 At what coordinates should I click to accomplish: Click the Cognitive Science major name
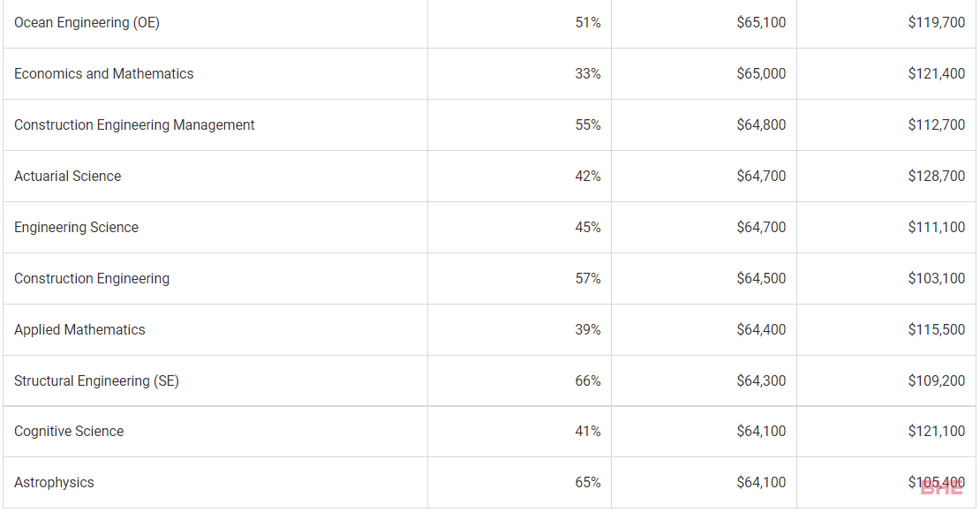(69, 432)
